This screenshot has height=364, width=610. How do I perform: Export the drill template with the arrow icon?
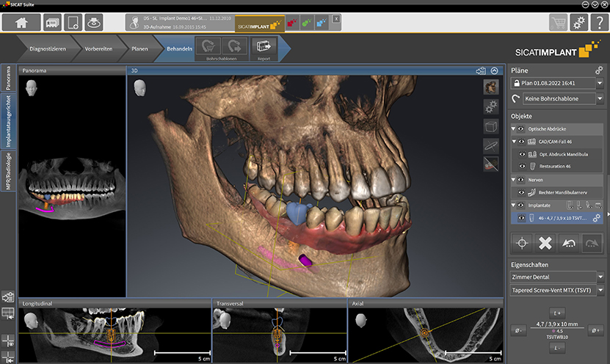tap(235, 46)
